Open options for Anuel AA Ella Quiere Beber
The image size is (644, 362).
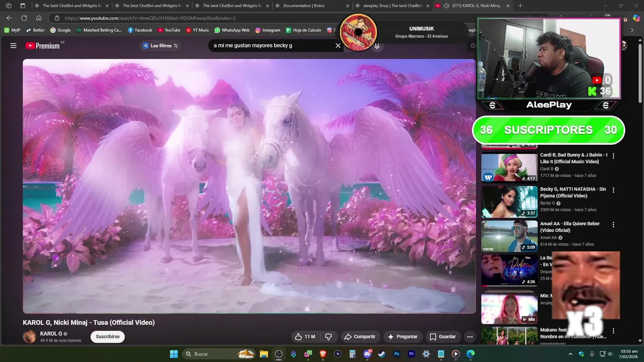click(613, 225)
